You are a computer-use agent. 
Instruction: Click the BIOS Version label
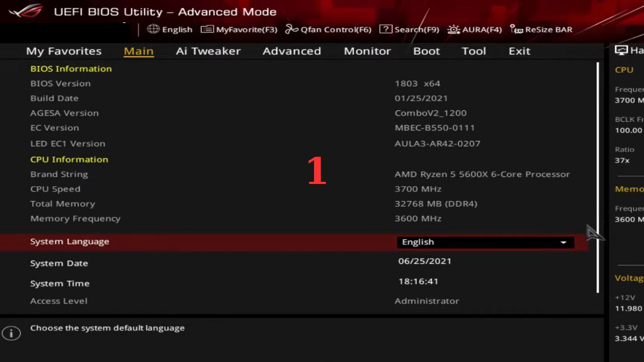[x=61, y=84]
